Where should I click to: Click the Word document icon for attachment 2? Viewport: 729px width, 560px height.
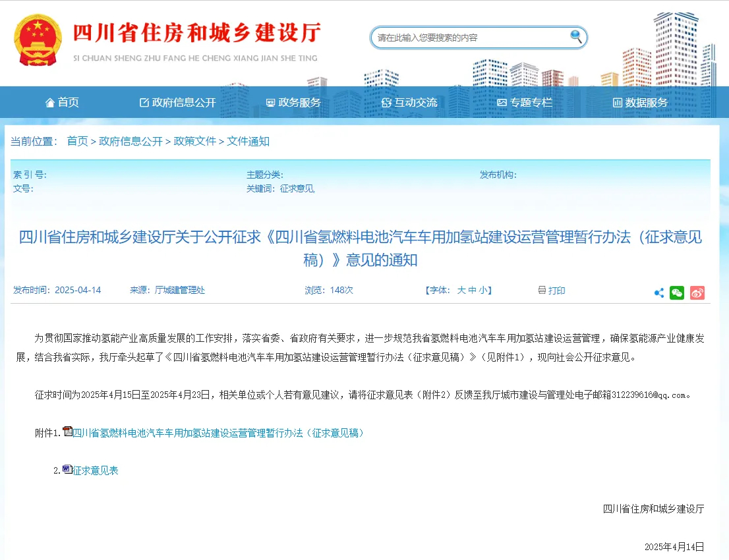coord(67,470)
